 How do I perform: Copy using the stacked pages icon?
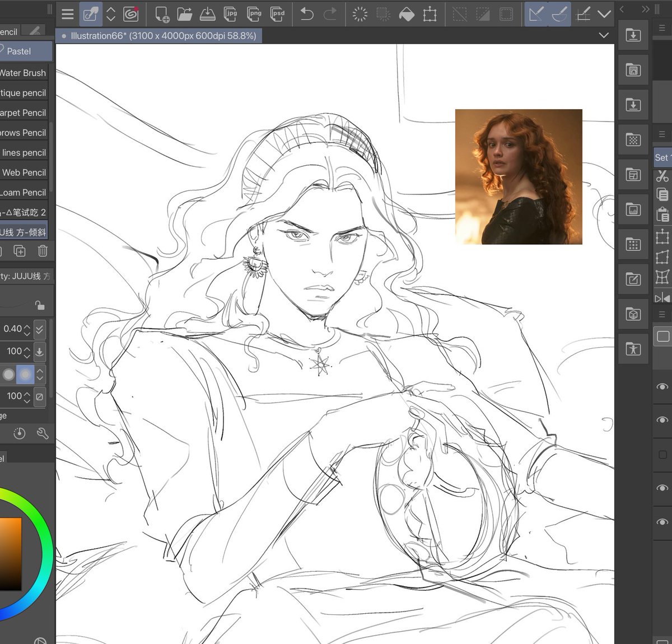(662, 194)
